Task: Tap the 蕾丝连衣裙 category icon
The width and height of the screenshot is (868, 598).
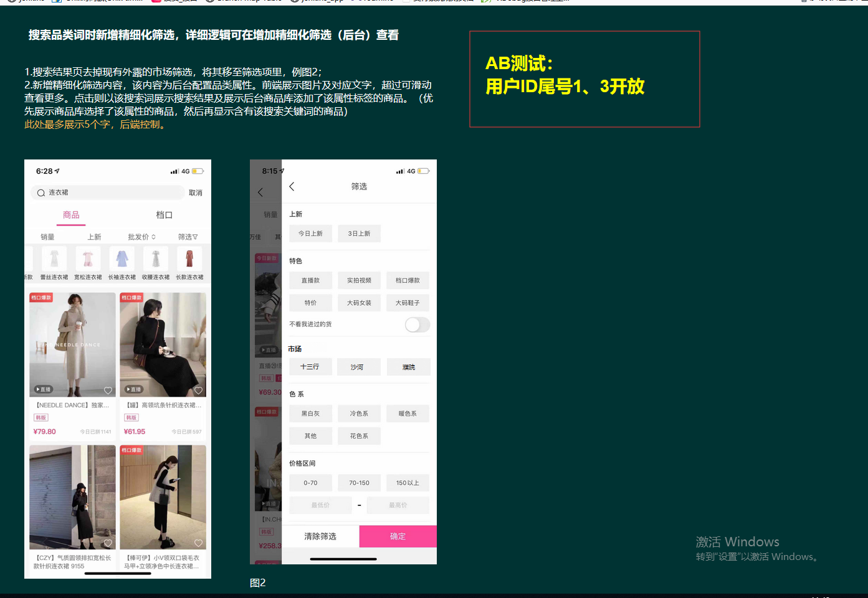Action: (x=54, y=259)
